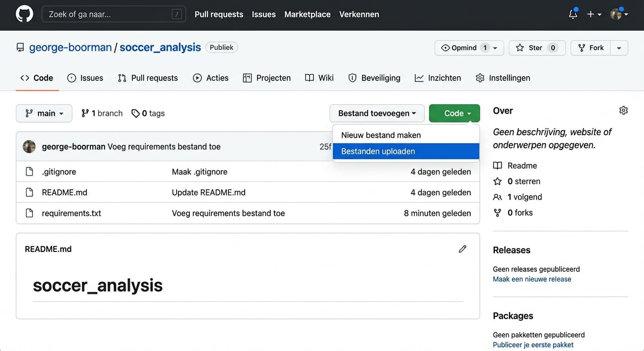This screenshot has height=351, width=644.
Task: Click george-boorman commit author avatar
Action: click(29, 147)
